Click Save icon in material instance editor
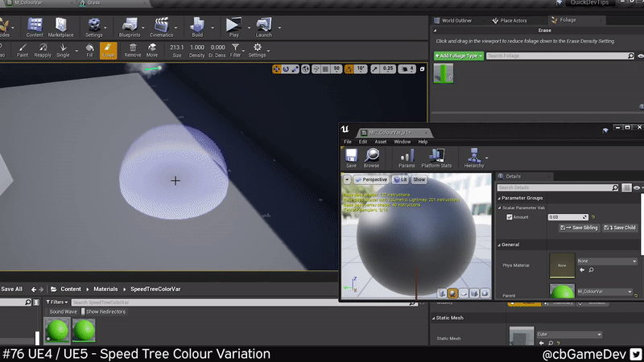Screen dimensions: 644x362 [351, 157]
